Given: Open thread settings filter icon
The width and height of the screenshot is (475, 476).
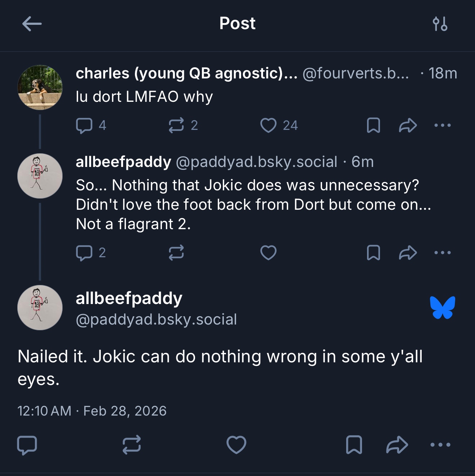Looking at the screenshot, I should [x=440, y=24].
